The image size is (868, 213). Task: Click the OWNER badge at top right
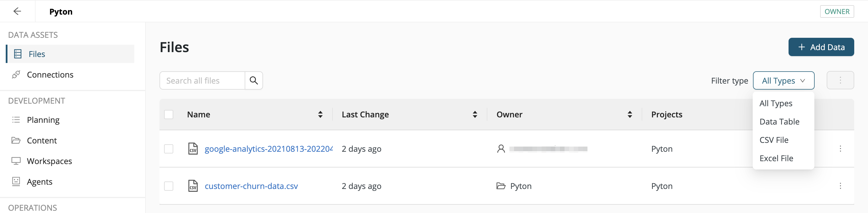click(x=837, y=11)
